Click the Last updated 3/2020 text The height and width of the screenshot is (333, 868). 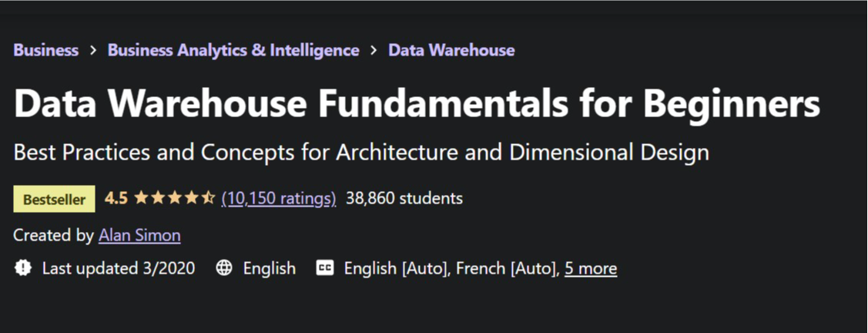pos(119,268)
